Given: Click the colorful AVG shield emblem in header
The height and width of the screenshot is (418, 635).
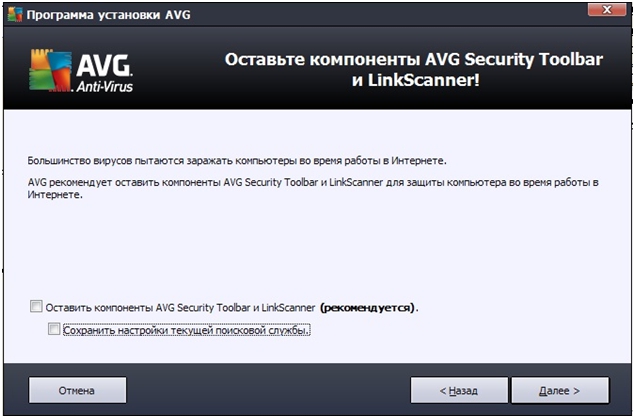Looking at the screenshot, I should (x=50, y=70).
